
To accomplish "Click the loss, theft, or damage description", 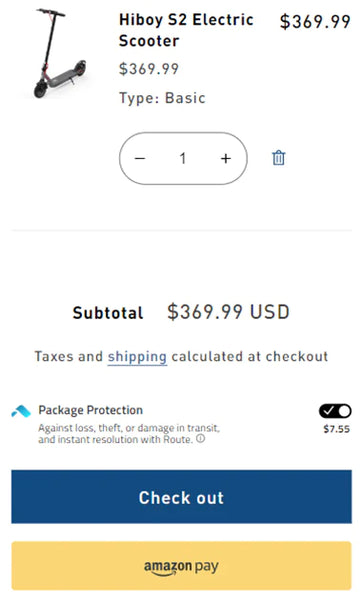I will 129,434.
